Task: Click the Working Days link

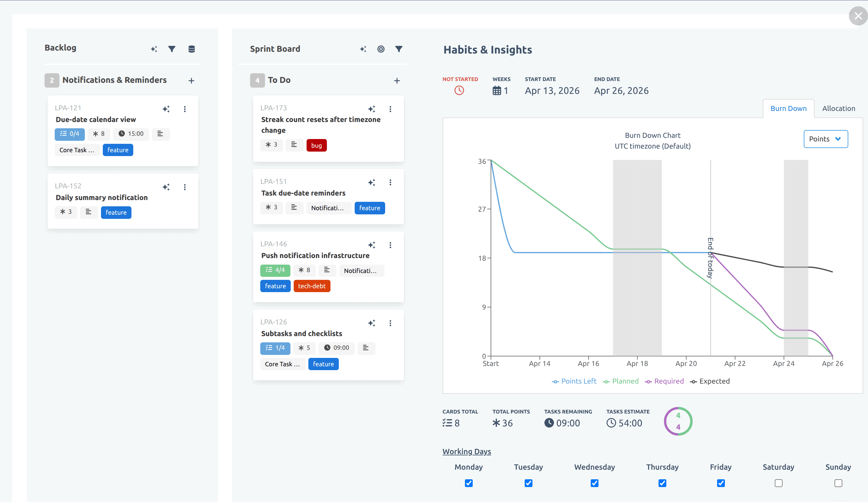Action: [466, 451]
